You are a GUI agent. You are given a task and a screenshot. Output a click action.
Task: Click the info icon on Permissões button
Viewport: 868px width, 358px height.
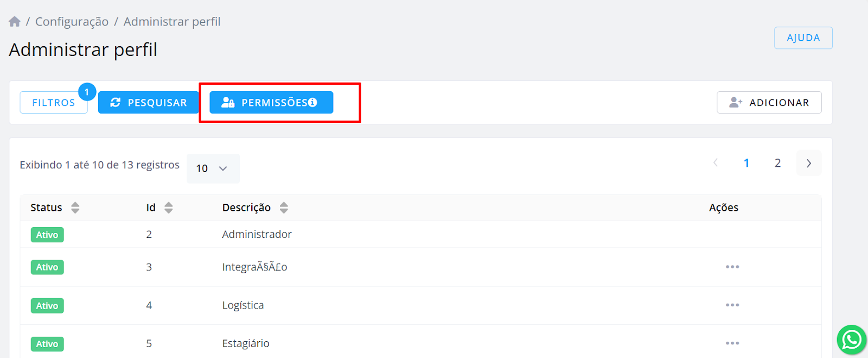click(x=312, y=103)
